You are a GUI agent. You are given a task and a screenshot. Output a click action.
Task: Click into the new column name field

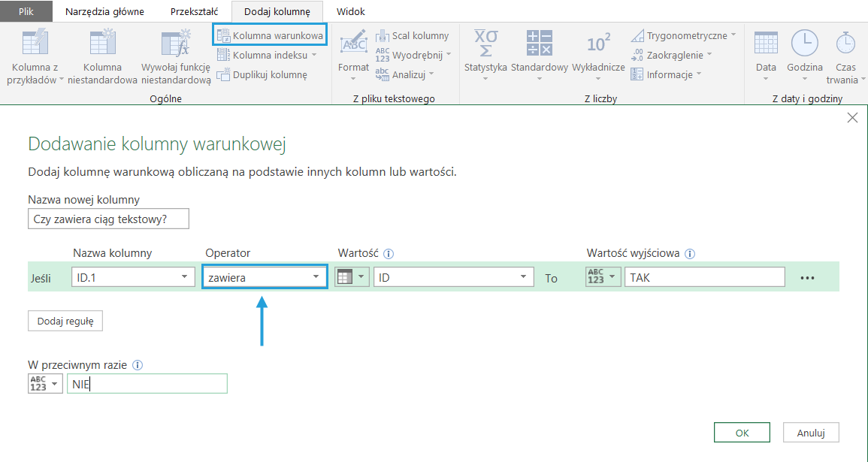pyautogui.click(x=108, y=219)
